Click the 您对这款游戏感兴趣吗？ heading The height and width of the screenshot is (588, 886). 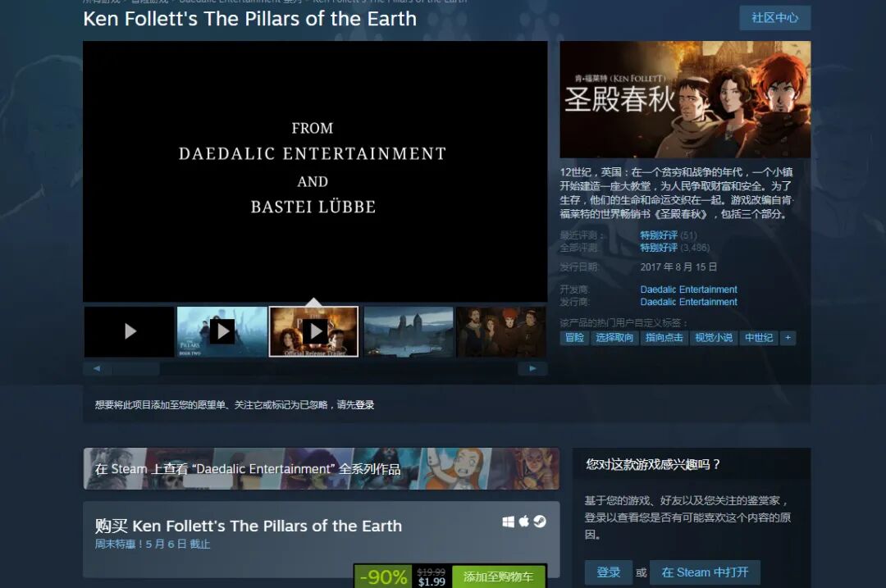pos(653,464)
